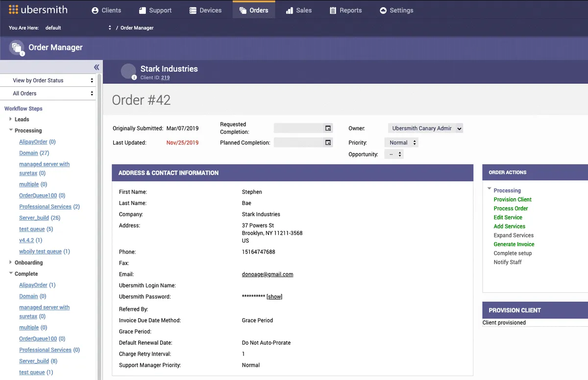Click Provision Client under Order Actions
This screenshot has height=380, width=588.
click(512, 199)
